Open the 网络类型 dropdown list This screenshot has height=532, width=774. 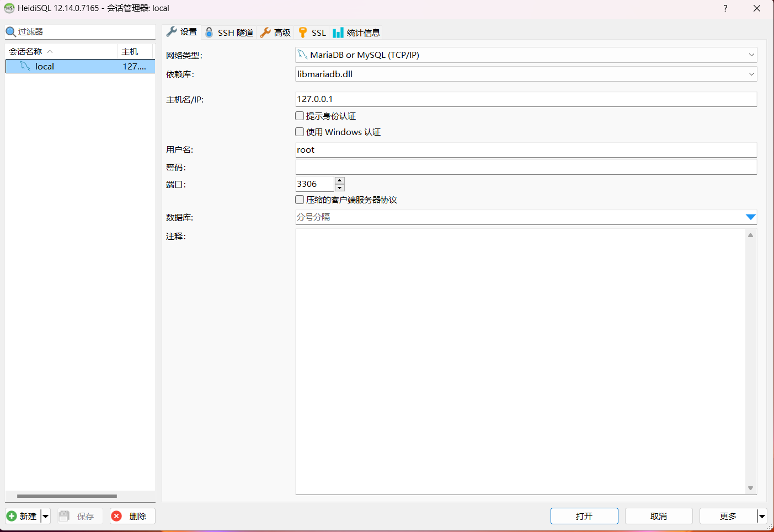[751, 55]
